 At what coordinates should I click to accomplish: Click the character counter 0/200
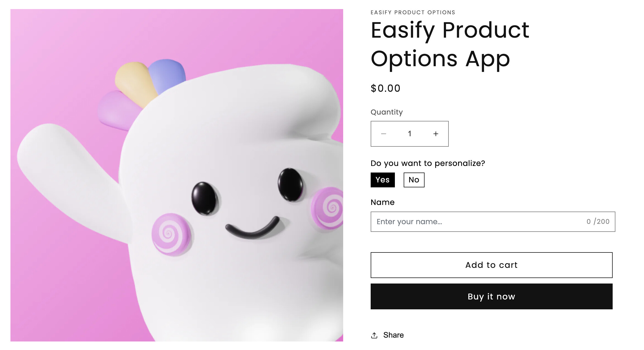(598, 221)
